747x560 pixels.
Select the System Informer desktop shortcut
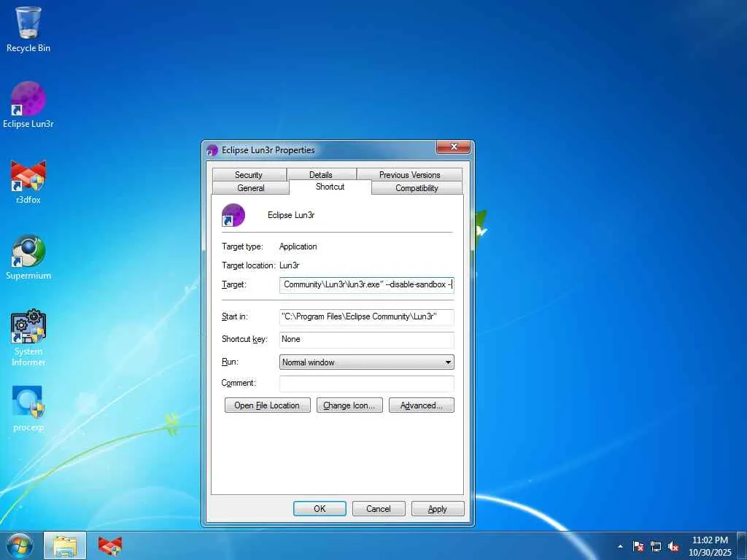point(28,338)
